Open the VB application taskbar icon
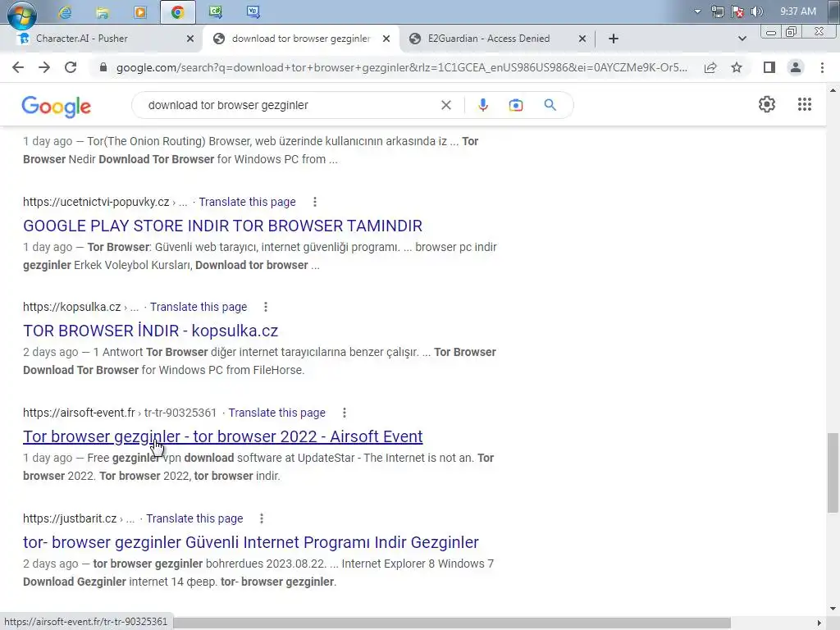This screenshot has height=630, width=840. coord(253,11)
